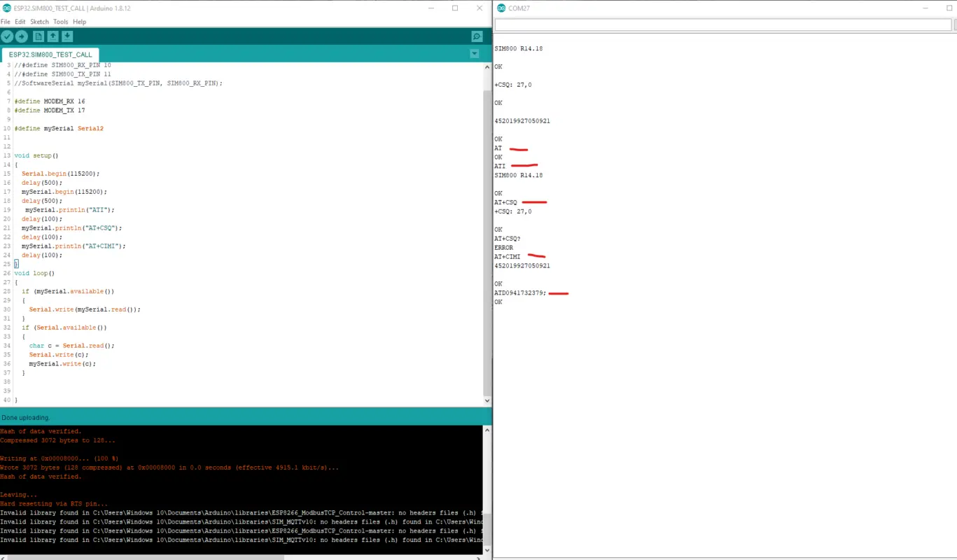Click the console output scrollbar up arrow
Image resolution: width=957 pixels, height=560 pixels.
point(487,430)
